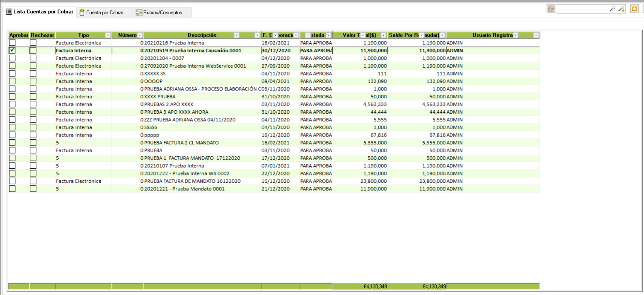This screenshot has height=295, width=644.
Task: Click the magnifying glass search icon
Action: [x=612, y=9]
